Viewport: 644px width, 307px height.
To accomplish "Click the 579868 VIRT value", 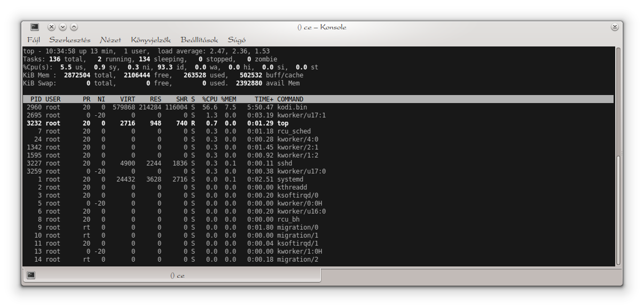I will [x=124, y=107].
